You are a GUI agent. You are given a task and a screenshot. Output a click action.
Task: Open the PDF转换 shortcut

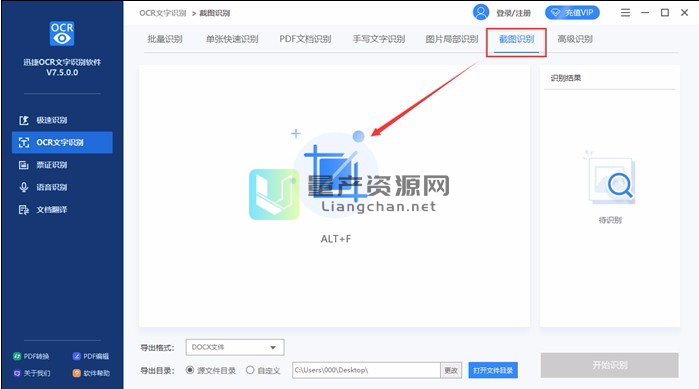31,356
